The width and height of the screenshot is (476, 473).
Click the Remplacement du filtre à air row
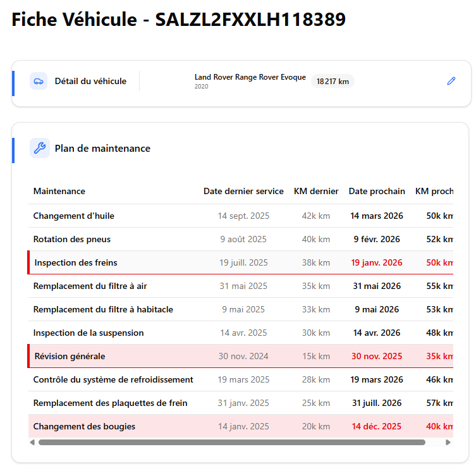90,286
